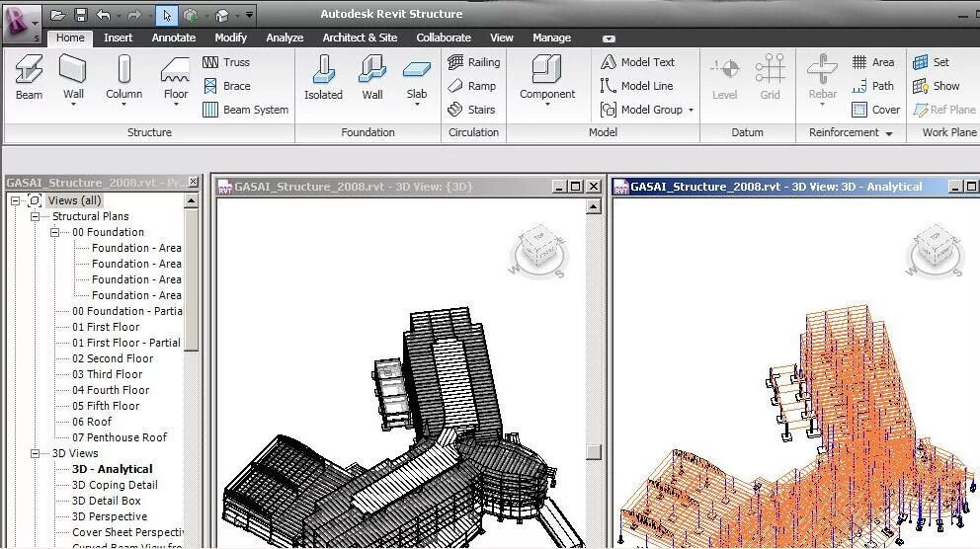Click the Ref Plane tool
The width and height of the screenshot is (980, 549).
(x=944, y=110)
